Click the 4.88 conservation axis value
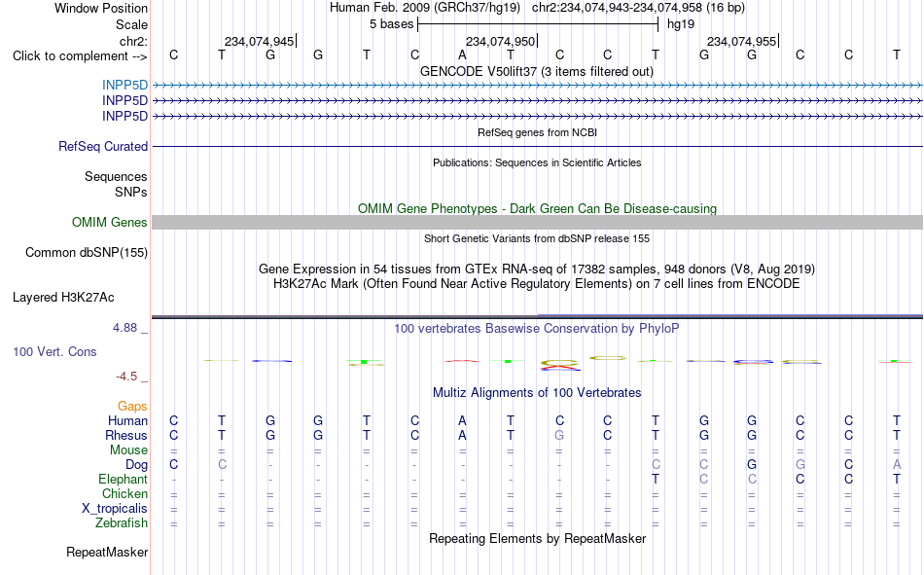This screenshot has height=575, width=924. click(x=124, y=327)
